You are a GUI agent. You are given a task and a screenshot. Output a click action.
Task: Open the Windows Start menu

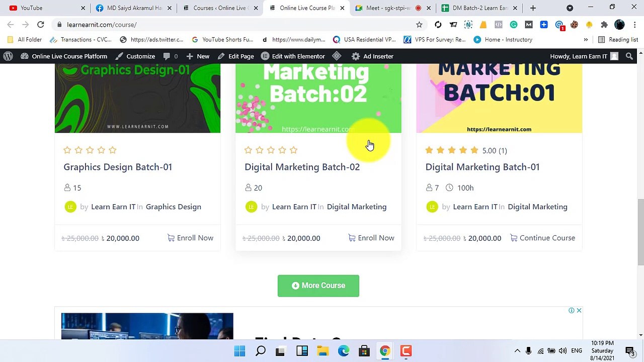click(239, 351)
